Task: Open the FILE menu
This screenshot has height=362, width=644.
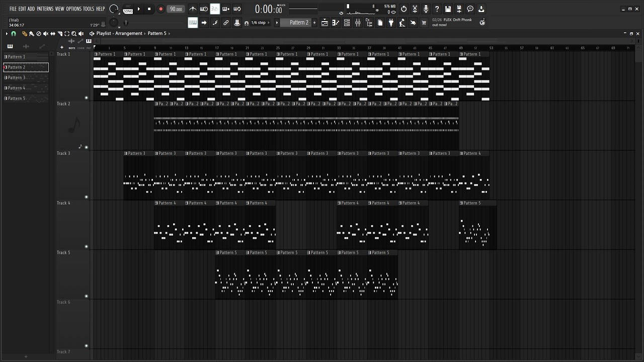Action: 13,9
